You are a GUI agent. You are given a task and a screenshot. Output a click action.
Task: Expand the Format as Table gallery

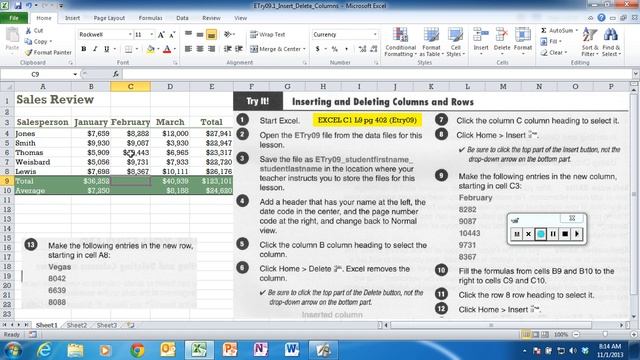point(431,42)
